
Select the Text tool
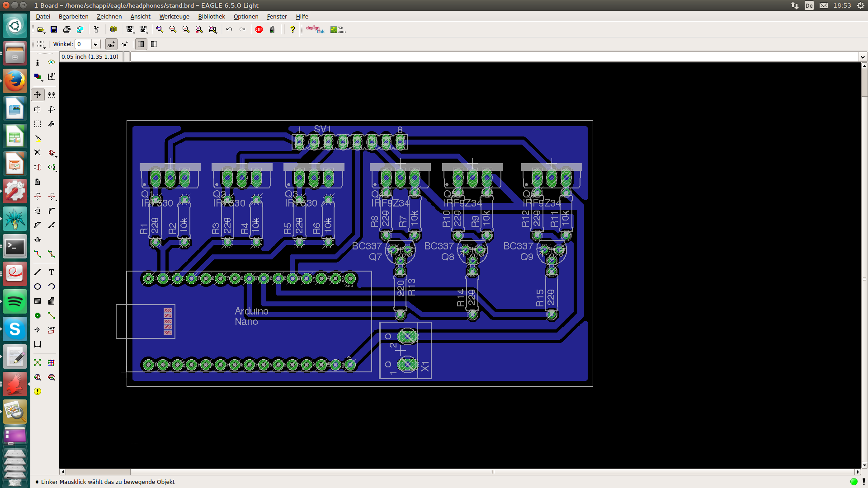pos(52,272)
